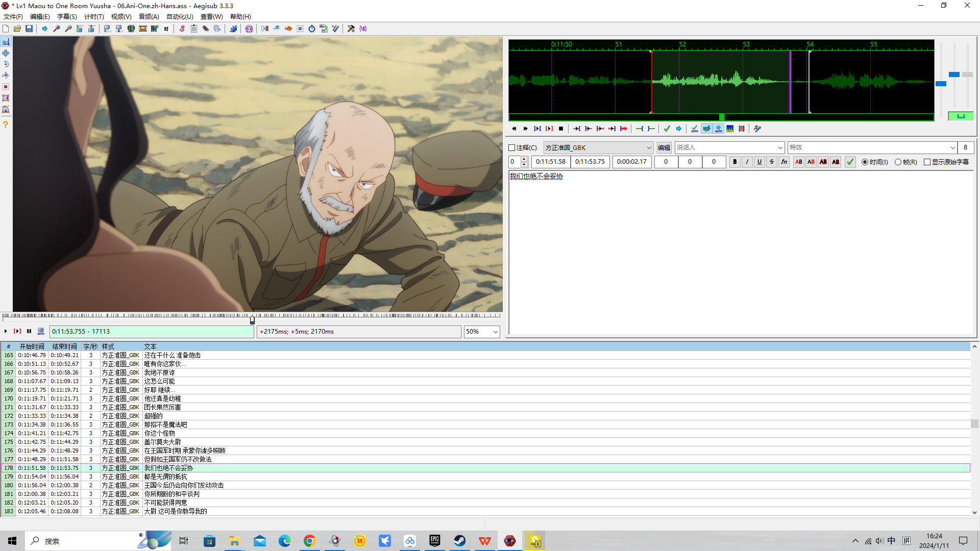Select the standard crosshair video tool
The image size is (980, 551).
(6, 42)
